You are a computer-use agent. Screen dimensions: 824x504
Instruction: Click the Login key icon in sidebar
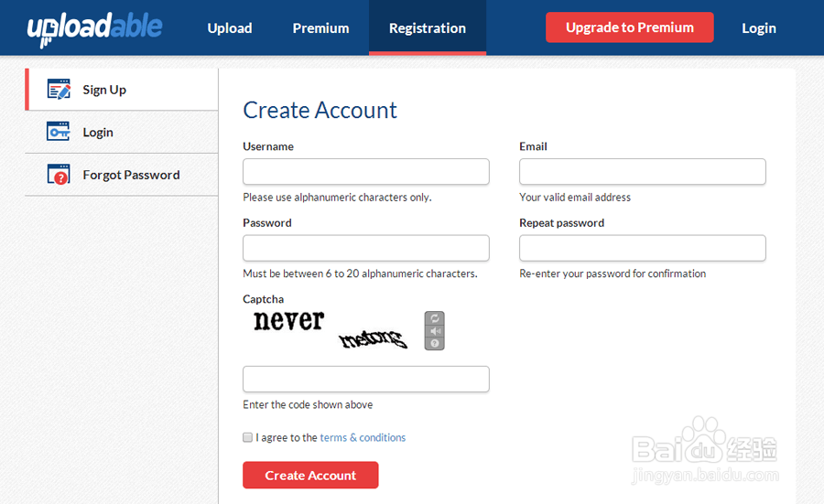click(59, 132)
